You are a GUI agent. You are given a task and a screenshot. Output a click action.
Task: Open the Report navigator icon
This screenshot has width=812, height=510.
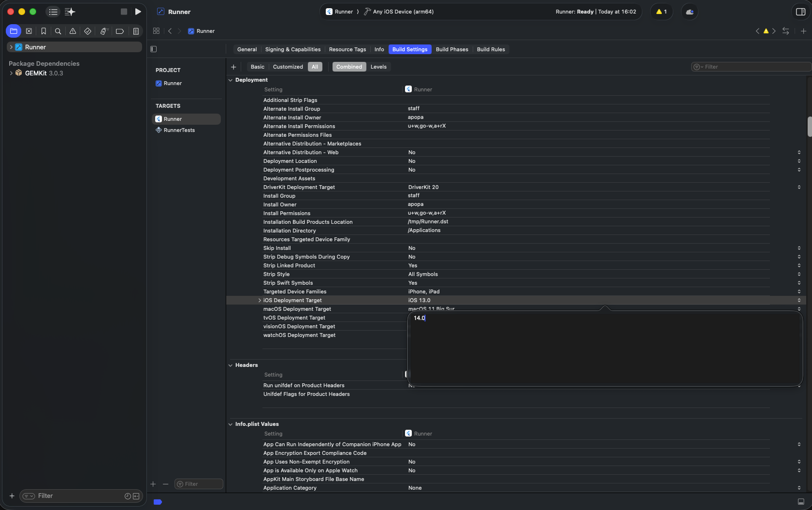(x=136, y=31)
